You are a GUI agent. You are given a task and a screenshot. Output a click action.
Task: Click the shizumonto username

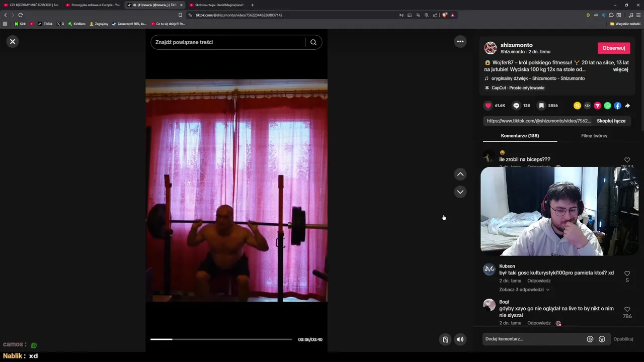point(516,45)
